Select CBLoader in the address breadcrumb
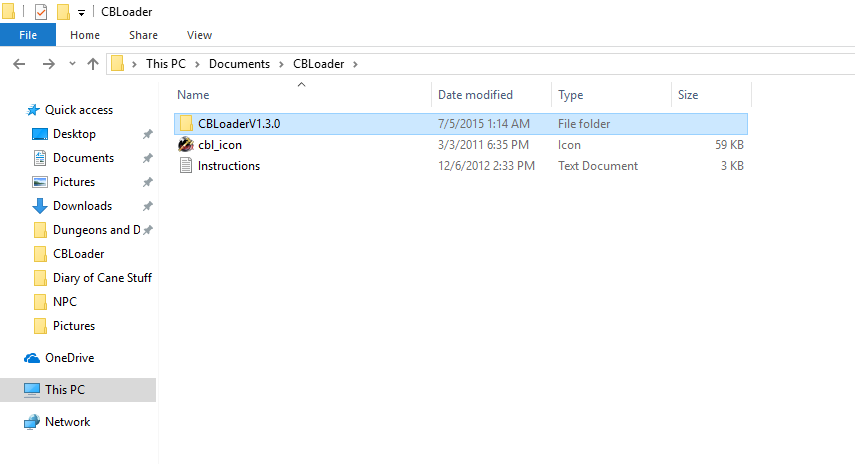855x464 pixels. click(x=318, y=64)
